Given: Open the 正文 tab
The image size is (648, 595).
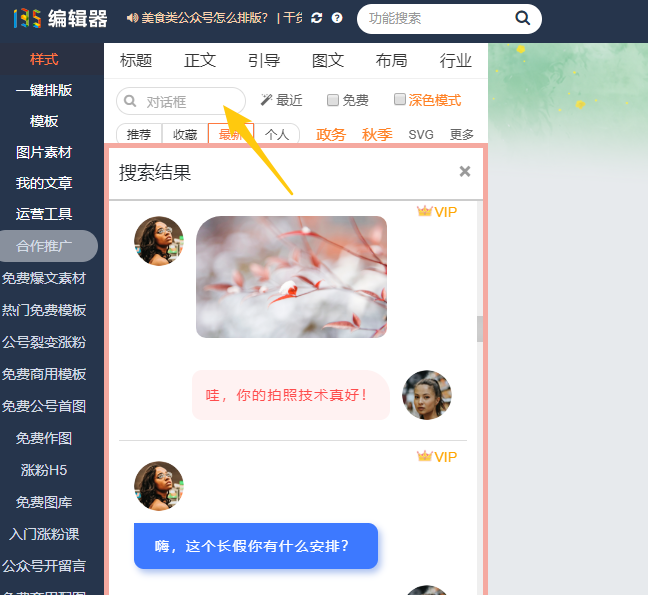Looking at the screenshot, I should click(x=200, y=60).
